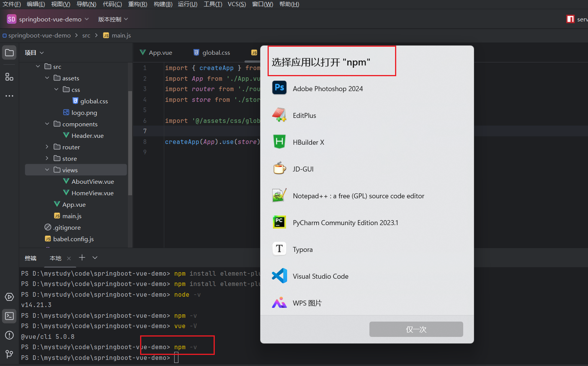Click the global.css file icon in tree
The image size is (588, 366).
click(75, 101)
